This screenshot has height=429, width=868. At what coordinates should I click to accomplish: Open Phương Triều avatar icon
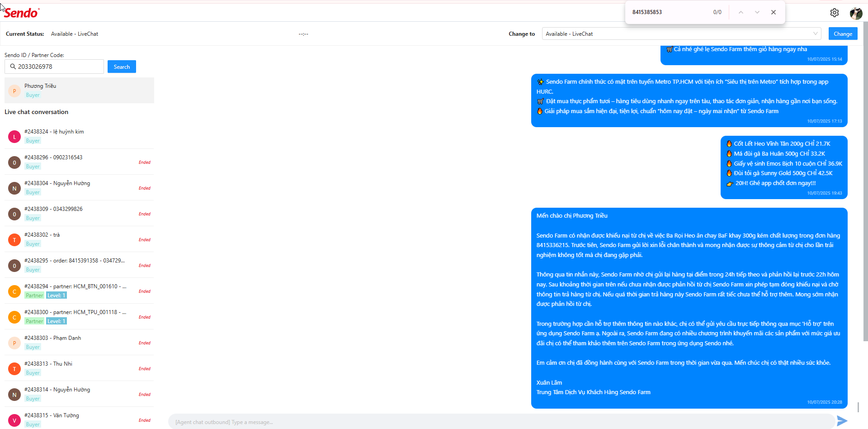14,91
